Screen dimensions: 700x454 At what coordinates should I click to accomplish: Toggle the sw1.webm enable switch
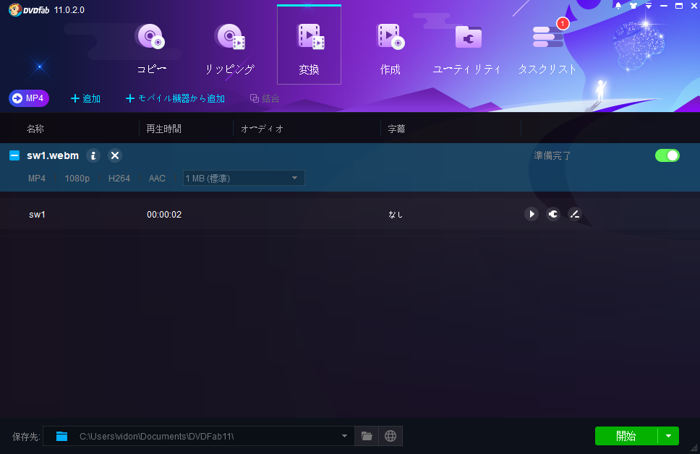tap(667, 155)
